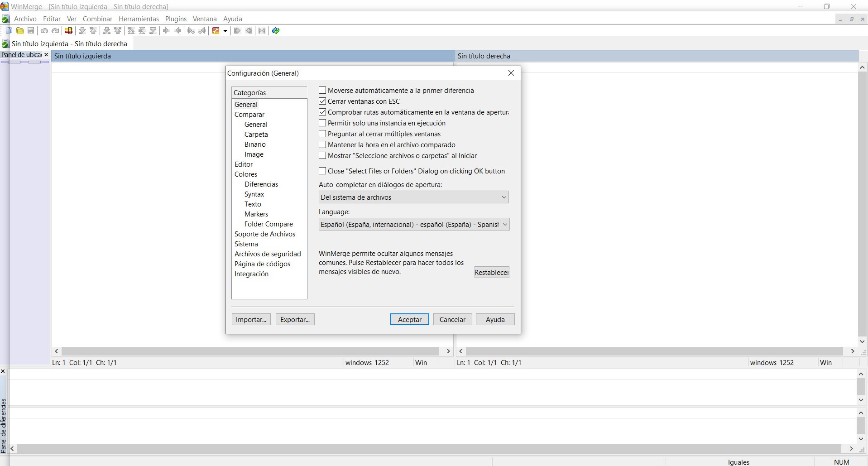Click the Ayuda button in the dialog
Viewport: 868px width, 466px height.
point(495,320)
